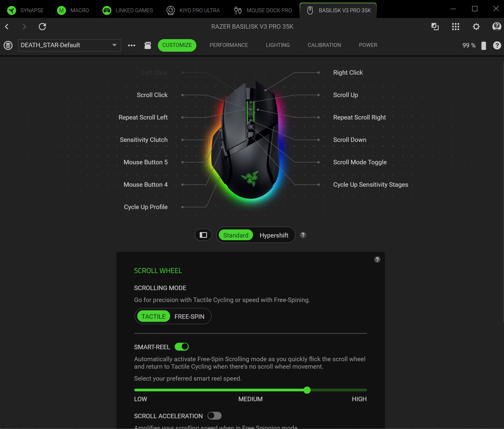Click the Scroll Wheel panel help icon
Screen dimensions: 504x429
click(x=377, y=259)
